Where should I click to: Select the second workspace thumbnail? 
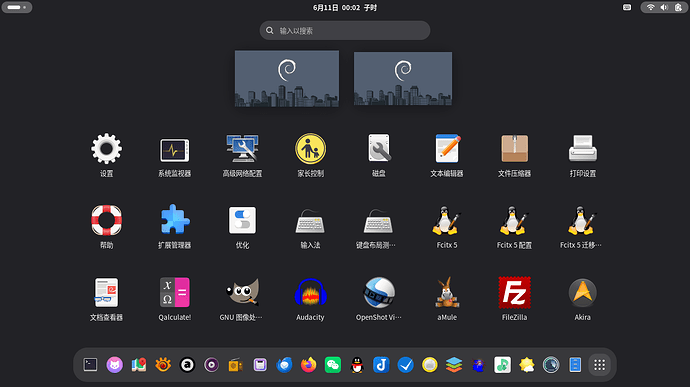point(403,78)
